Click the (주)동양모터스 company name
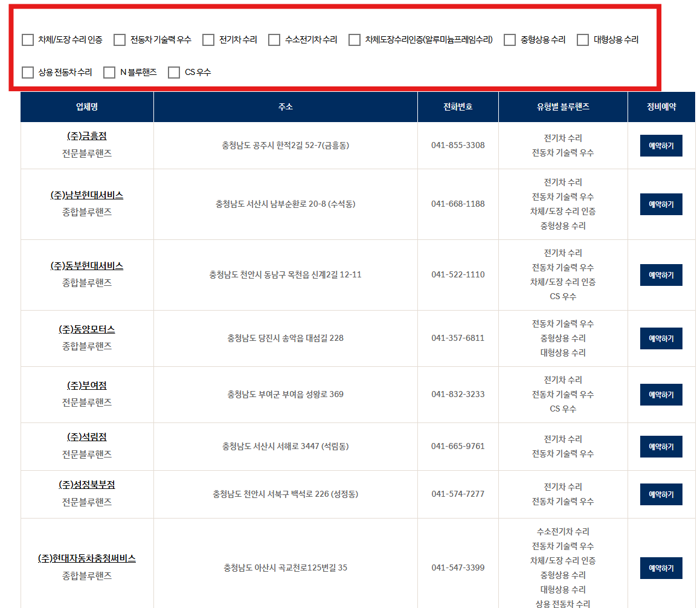Screen dimensions: 700x608 (87, 329)
